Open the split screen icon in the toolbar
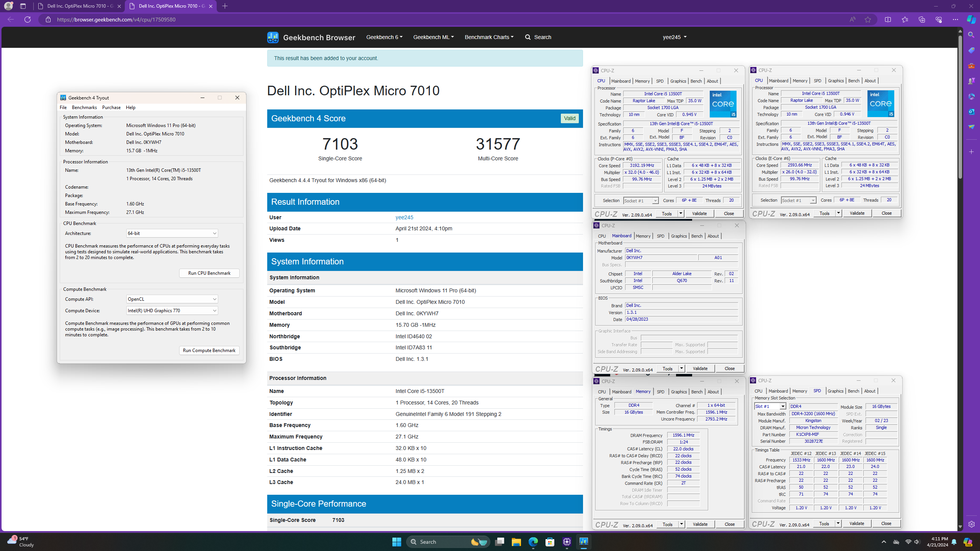 [x=888, y=20]
